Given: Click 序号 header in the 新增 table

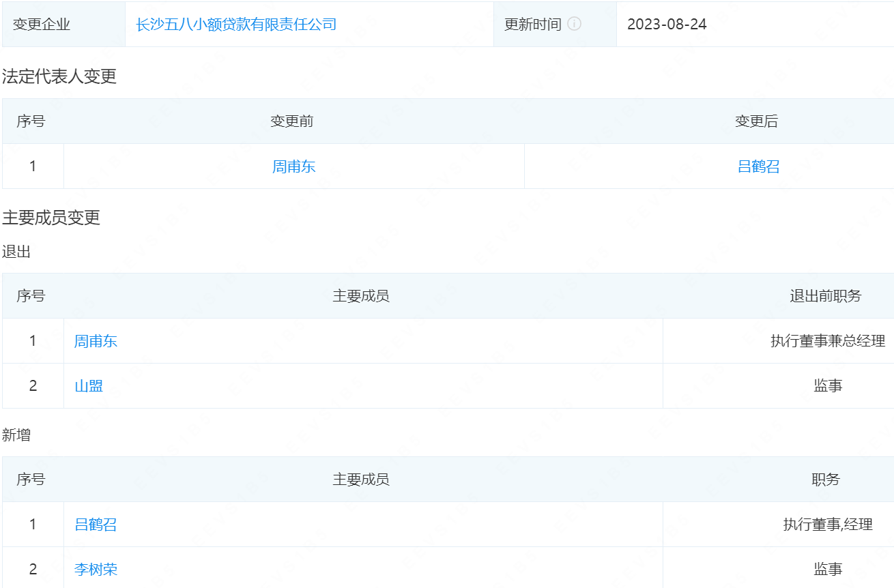Looking at the screenshot, I should [x=31, y=480].
